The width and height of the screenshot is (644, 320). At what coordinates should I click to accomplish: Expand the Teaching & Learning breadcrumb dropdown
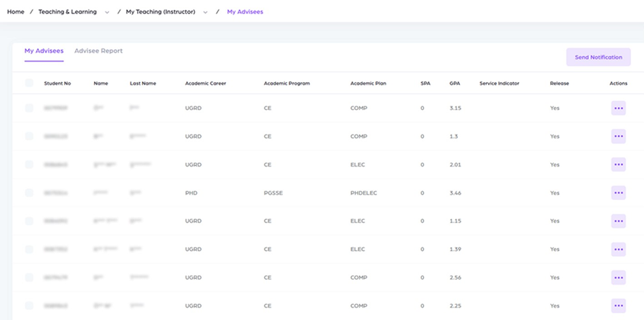(107, 12)
